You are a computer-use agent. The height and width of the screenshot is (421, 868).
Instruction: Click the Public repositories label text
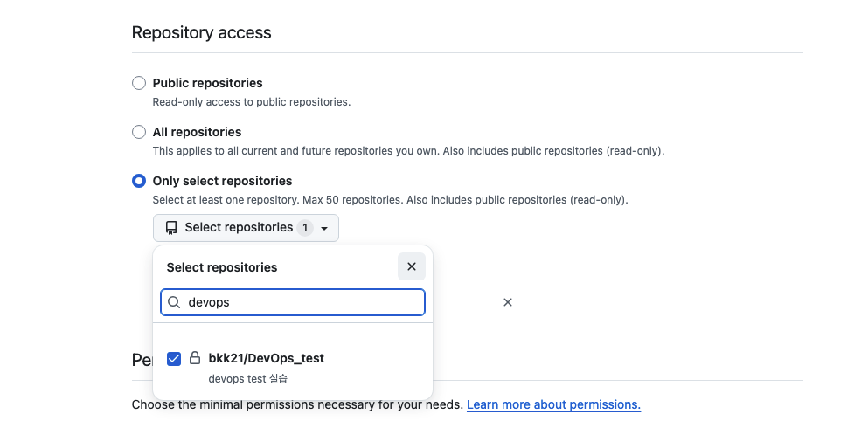207,83
